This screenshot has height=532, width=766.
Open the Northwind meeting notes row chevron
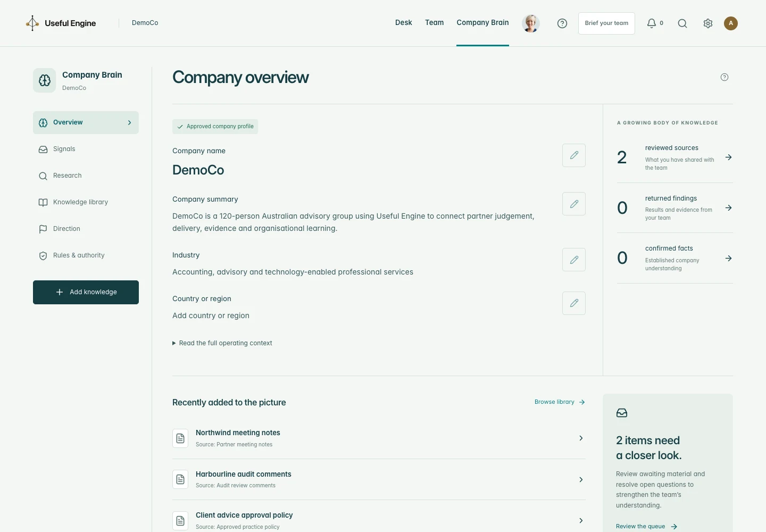point(581,438)
